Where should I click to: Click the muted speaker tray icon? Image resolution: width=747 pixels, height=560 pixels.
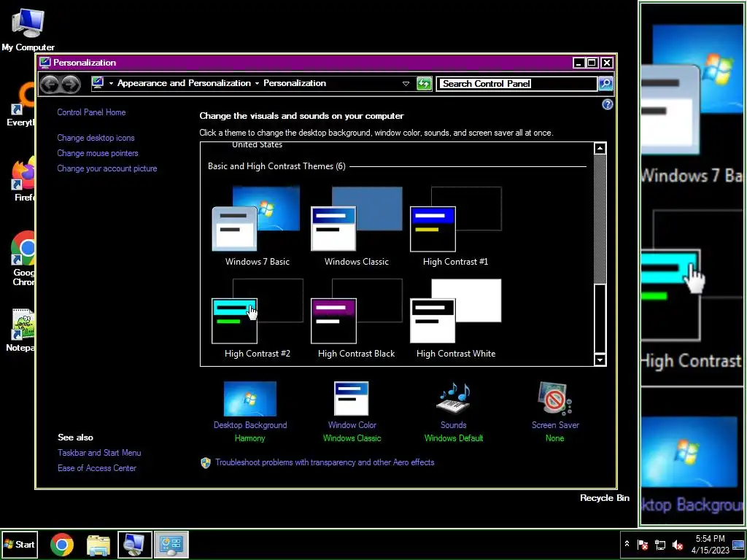pos(678,544)
